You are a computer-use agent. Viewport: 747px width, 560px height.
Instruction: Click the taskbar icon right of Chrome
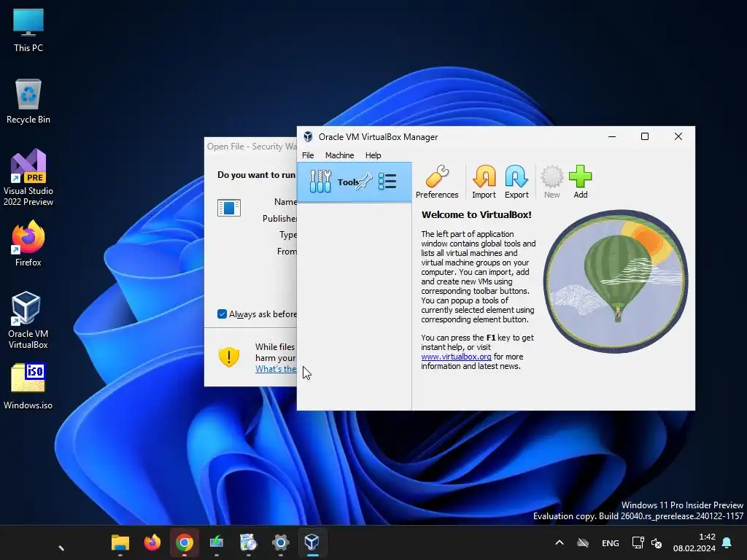pyautogui.click(x=216, y=542)
